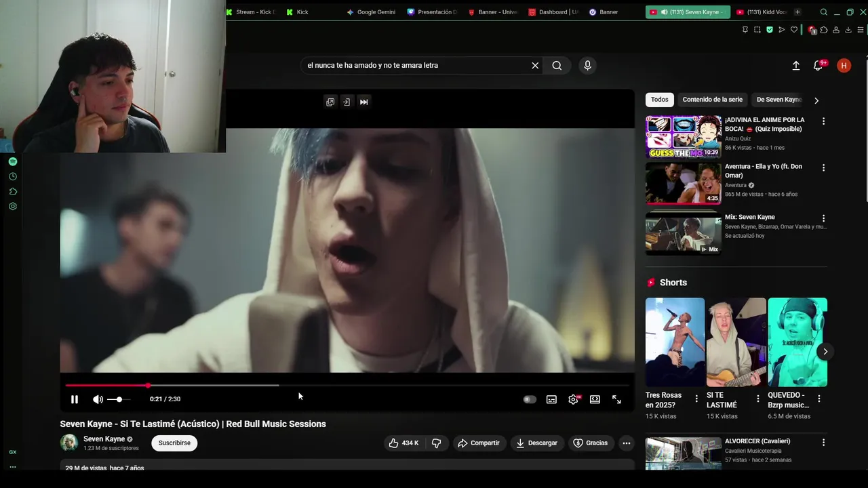Viewport: 868px width, 488px height.
Task: Switch to the 'Google Gemini' tab
Action: [370, 12]
